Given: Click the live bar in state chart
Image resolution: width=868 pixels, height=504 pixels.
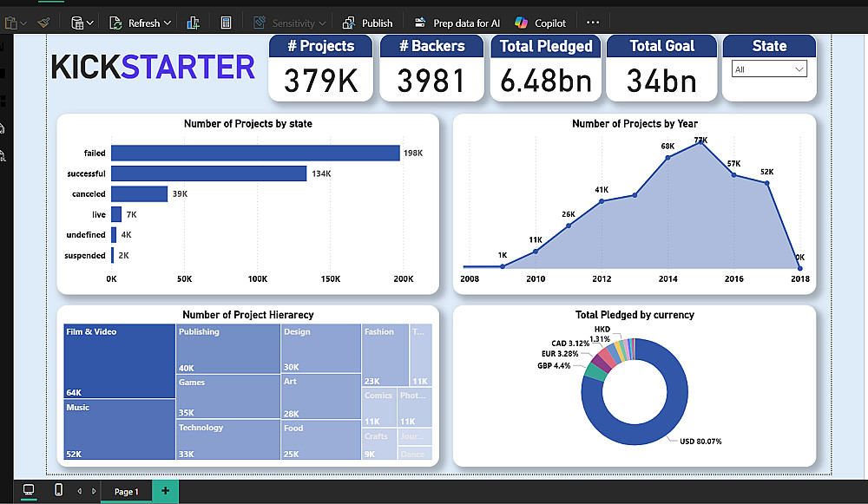Looking at the screenshot, I should click(116, 214).
